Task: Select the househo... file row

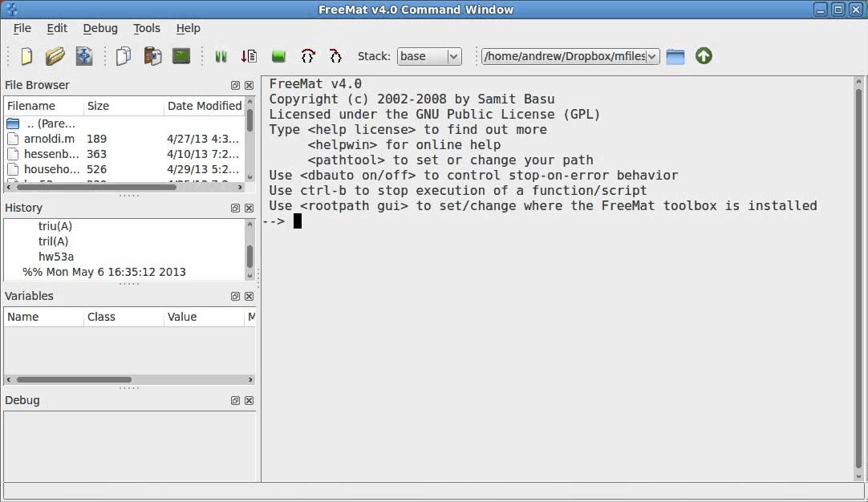Action: 124,169
